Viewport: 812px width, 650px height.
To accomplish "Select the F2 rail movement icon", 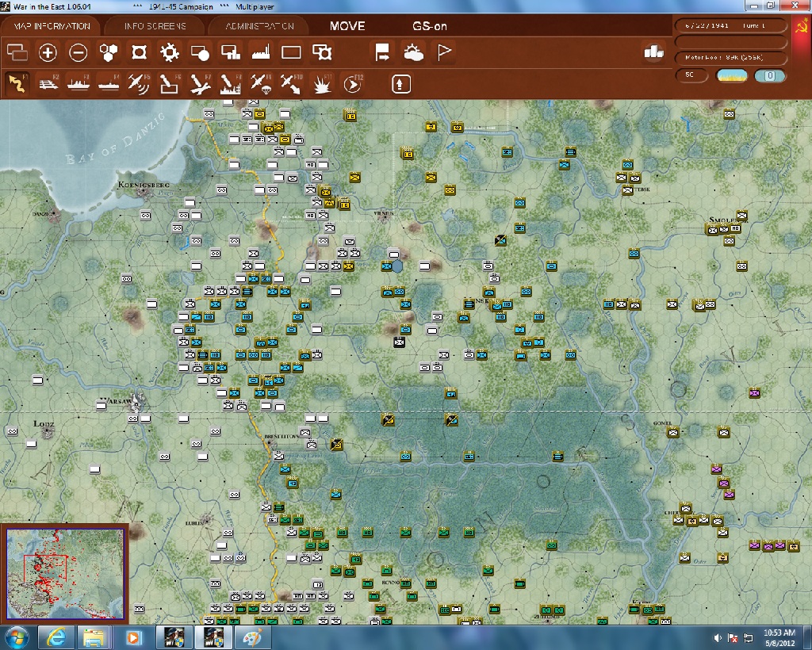I will coord(48,84).
